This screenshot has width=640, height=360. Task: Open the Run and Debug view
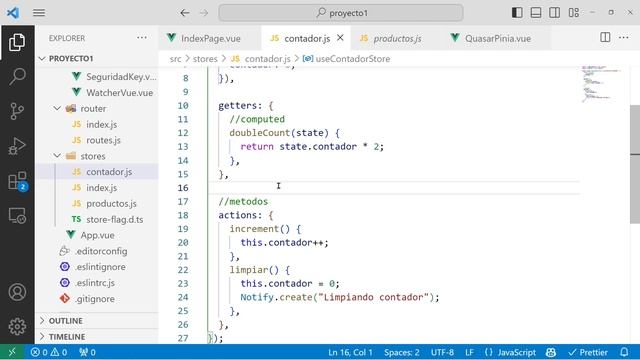point(17,146)
